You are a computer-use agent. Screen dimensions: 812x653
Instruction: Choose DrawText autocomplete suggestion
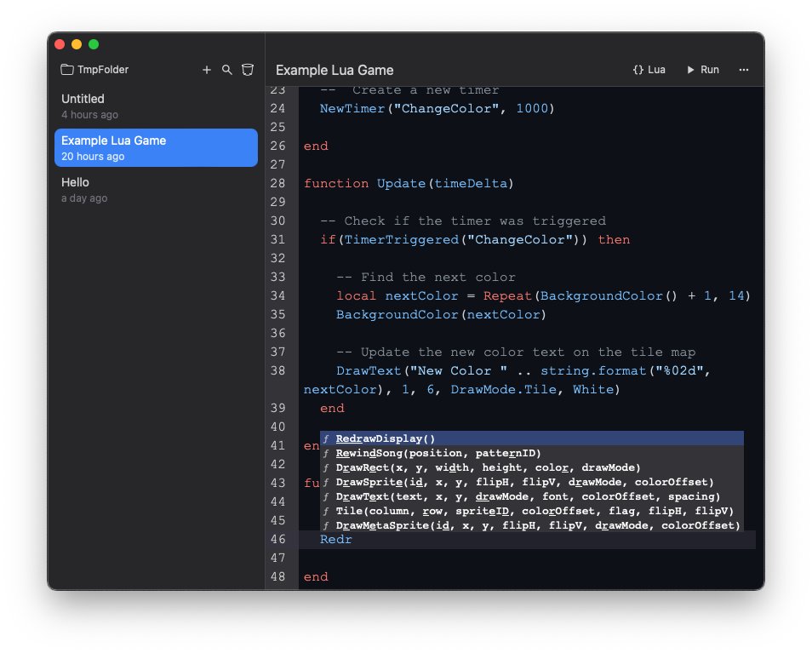[531, 496]
